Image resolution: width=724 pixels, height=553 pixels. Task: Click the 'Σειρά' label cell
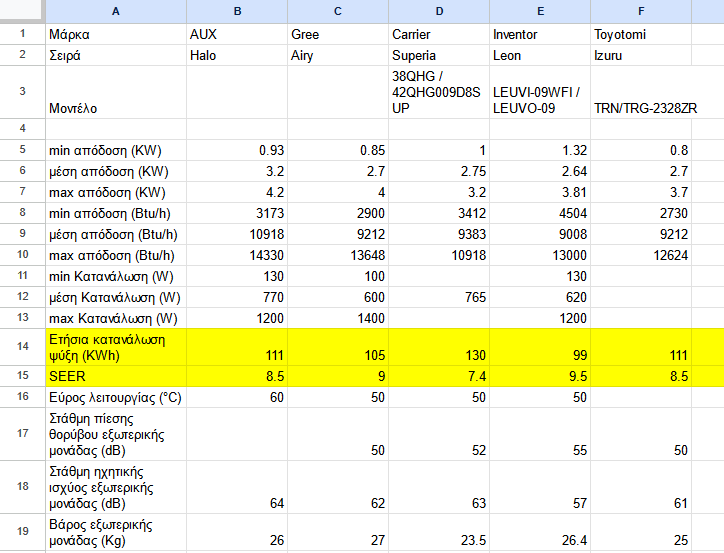pyautogui.click(x=116, y=55)
